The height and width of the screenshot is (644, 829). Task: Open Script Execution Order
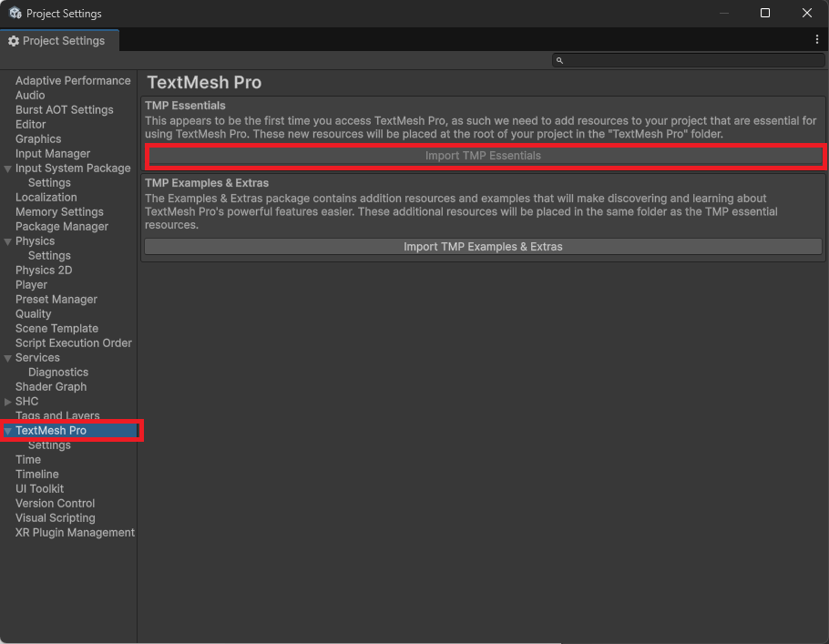pyautogui.click(x=74, y=342)
